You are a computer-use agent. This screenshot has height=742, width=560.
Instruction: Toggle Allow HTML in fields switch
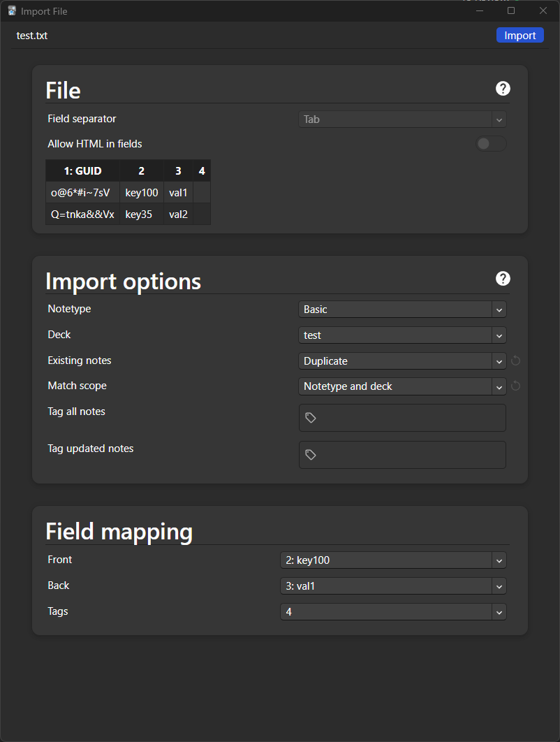pyautogui.click(x=491, y=144)
